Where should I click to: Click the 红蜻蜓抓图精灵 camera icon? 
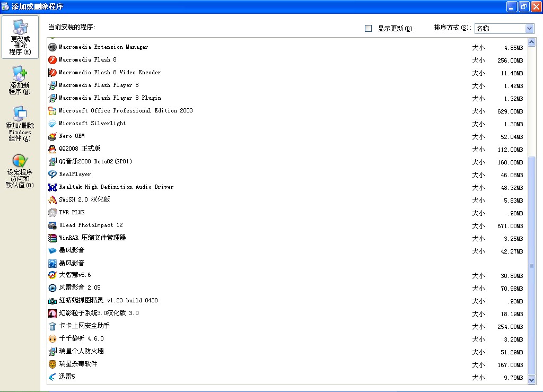pyautogui.click(x=52, y=301)
